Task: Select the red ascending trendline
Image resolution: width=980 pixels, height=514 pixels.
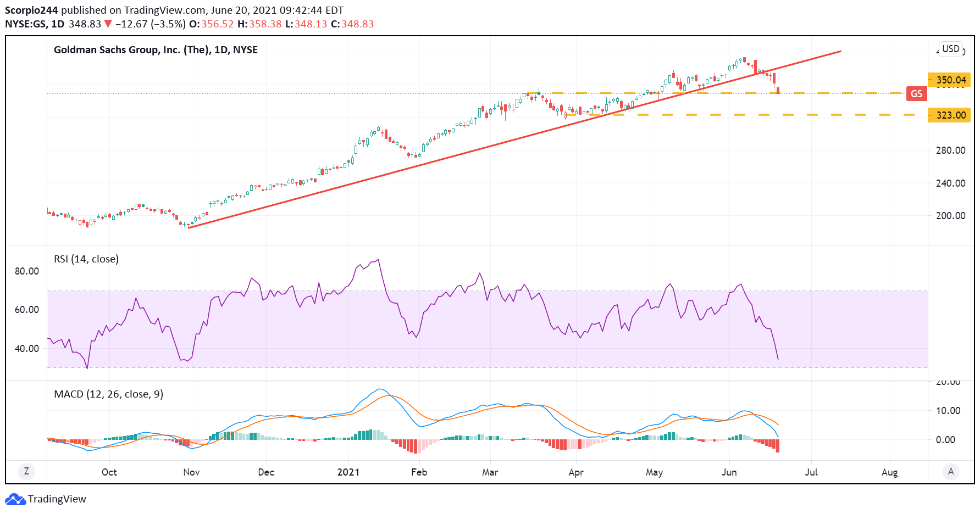Action: pos(514,139)
